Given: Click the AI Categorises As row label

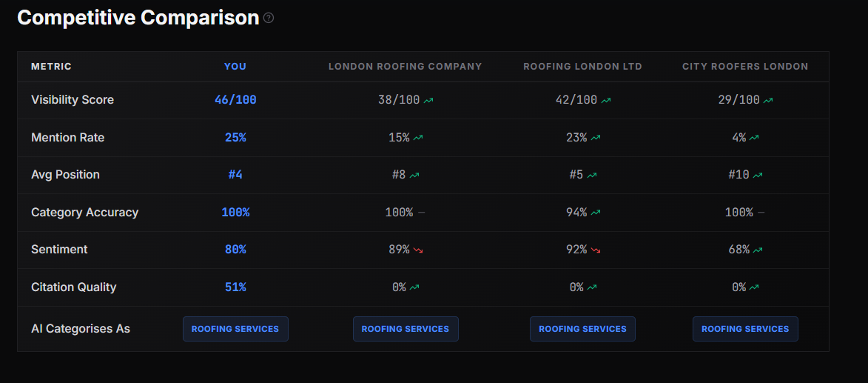Looking at the screenshot, I should pyautogui.click(x=81, y=329).
